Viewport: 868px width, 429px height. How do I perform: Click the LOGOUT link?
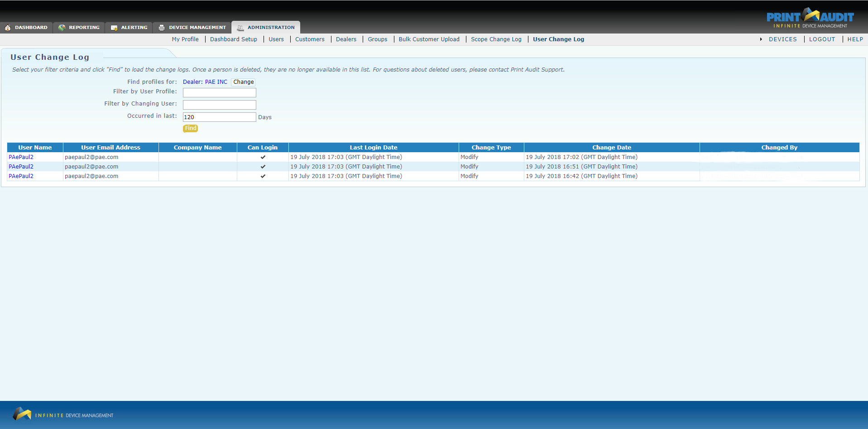[822, 39]
